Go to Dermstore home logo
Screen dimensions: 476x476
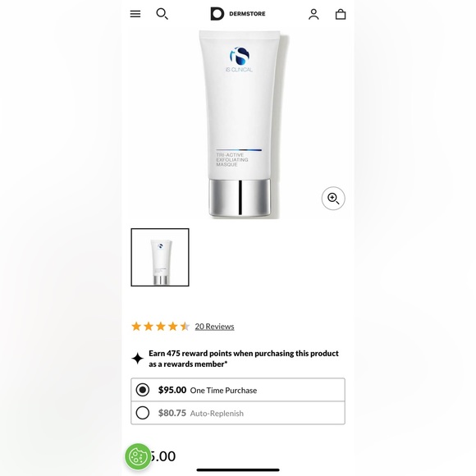[x=238, y=14]
